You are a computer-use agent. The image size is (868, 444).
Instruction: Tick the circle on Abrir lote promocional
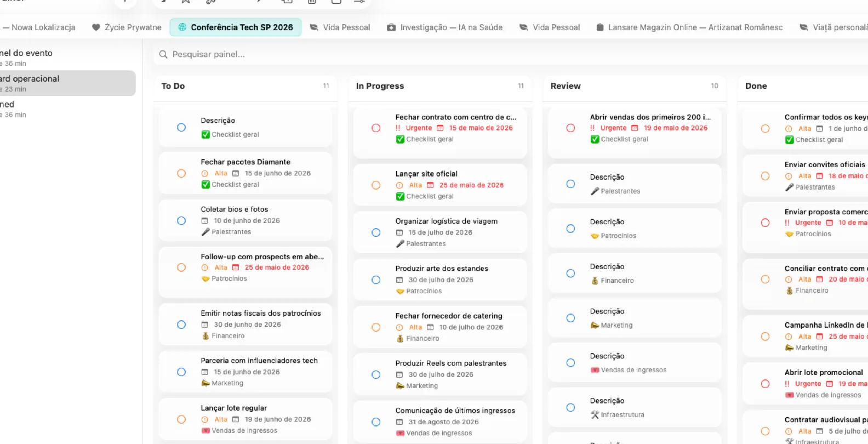point(765,384)
